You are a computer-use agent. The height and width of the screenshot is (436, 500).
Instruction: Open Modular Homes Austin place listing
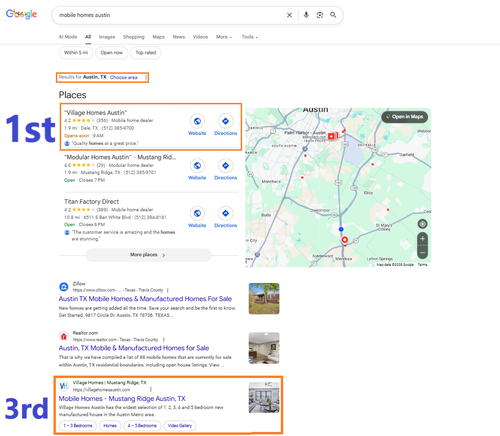pos(120,157)
